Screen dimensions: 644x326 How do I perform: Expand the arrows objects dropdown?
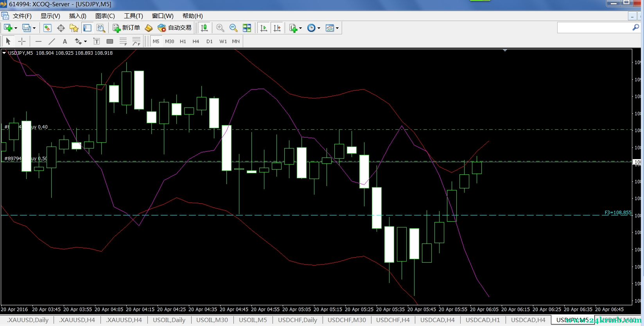point(85,41)
